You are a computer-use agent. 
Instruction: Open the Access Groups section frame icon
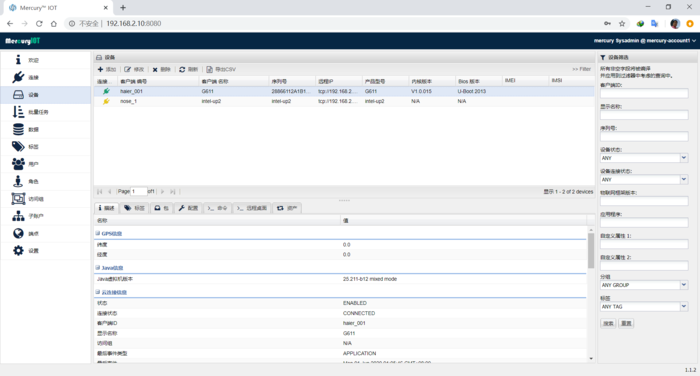[18, 199]
